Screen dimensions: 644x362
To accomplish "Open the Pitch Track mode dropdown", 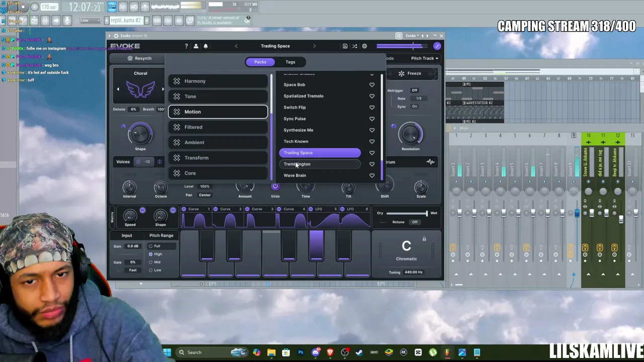I will coord(424,58).
